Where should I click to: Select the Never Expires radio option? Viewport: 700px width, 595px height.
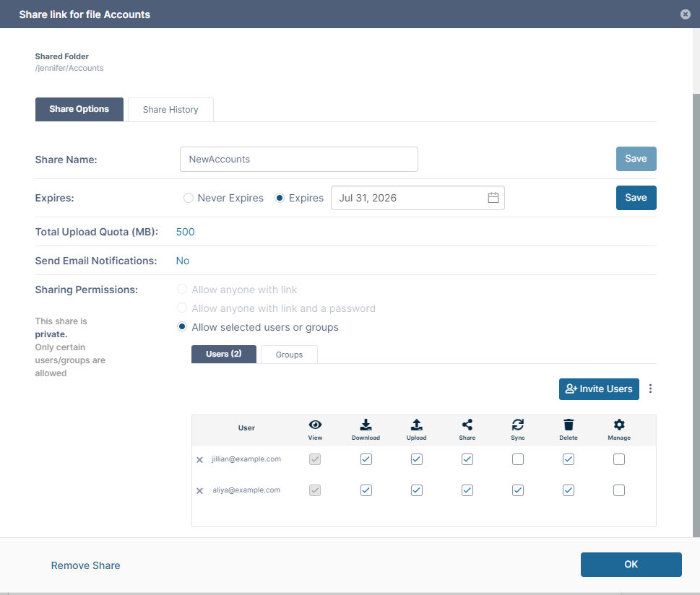click(x=189, y=198)
